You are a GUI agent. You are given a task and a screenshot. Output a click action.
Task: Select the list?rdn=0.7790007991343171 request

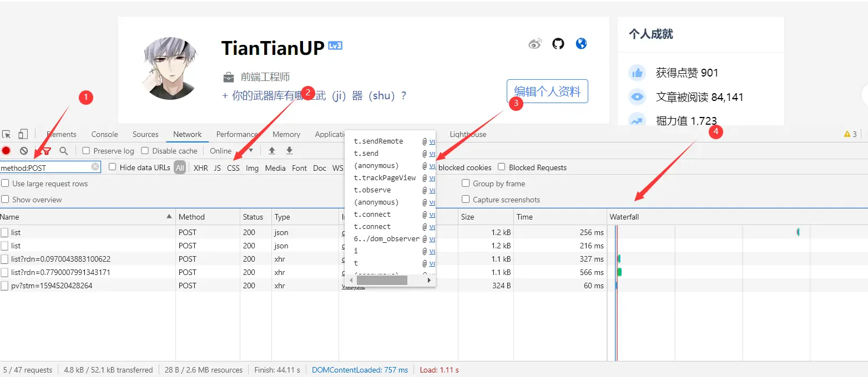[60, 272]
